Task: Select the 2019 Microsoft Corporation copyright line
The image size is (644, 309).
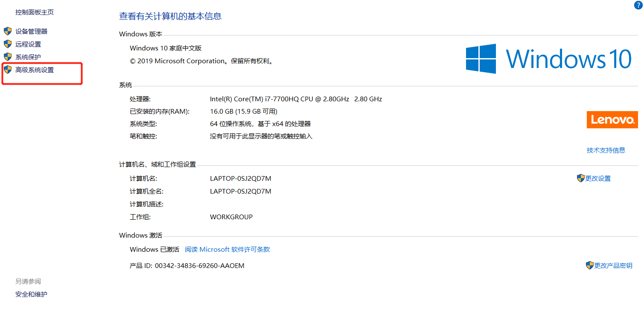Action: [x=201, y=61]
